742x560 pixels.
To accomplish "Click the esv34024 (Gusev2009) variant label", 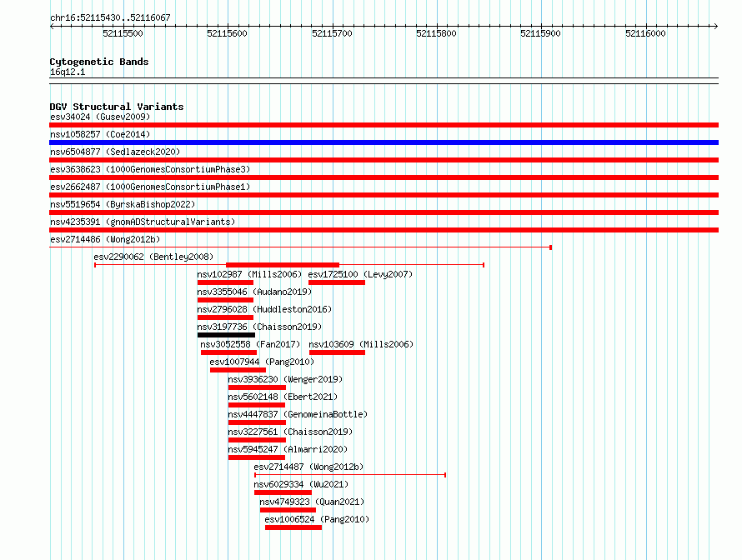I will (100, 117).
